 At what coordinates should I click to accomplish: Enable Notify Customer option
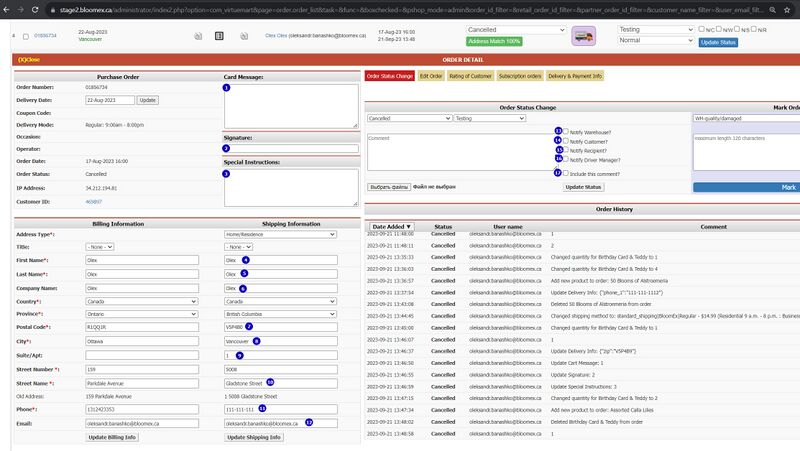[x=566, y=141]
